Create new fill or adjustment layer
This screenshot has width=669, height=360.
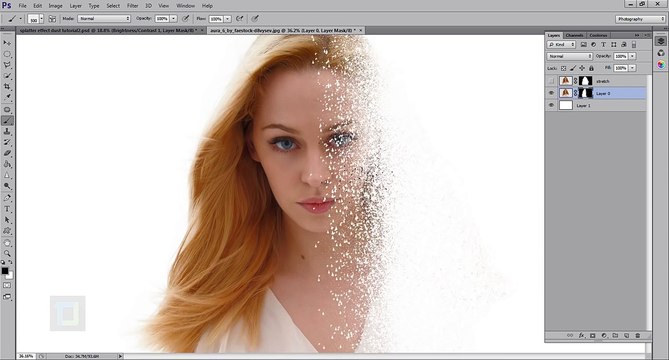point(604,336)
